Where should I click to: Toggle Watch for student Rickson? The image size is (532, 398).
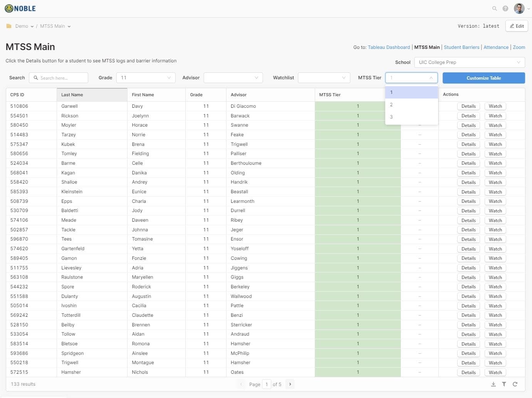point(495,116)
